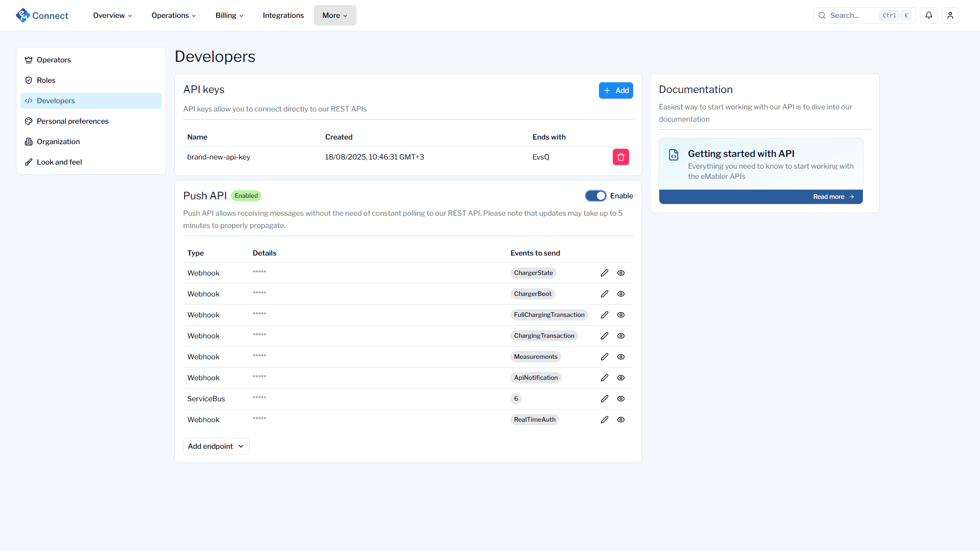Image resolution: width=980 pixels, height=551 pixels.
Task: Add a new API key
Action: 616,90
